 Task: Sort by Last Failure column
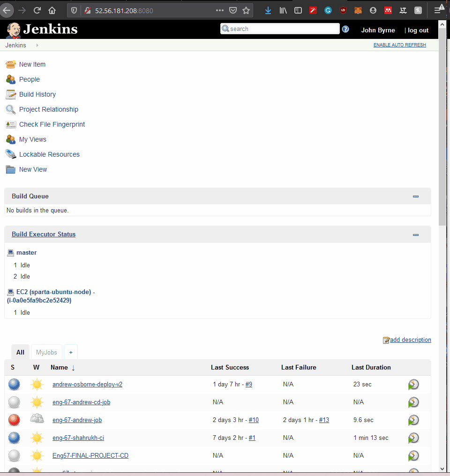[299, 368]
